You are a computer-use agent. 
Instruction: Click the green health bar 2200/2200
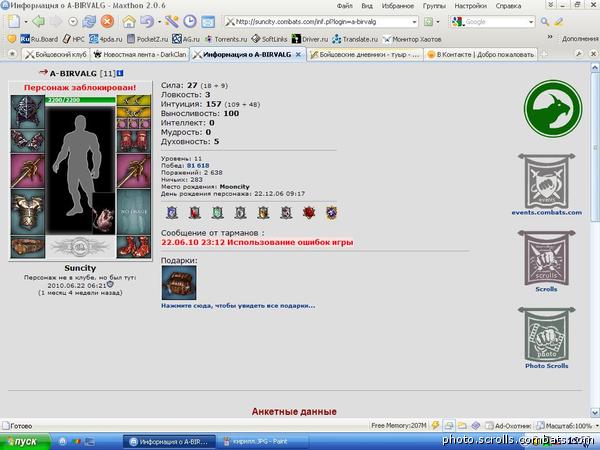[x=80, y=100]
